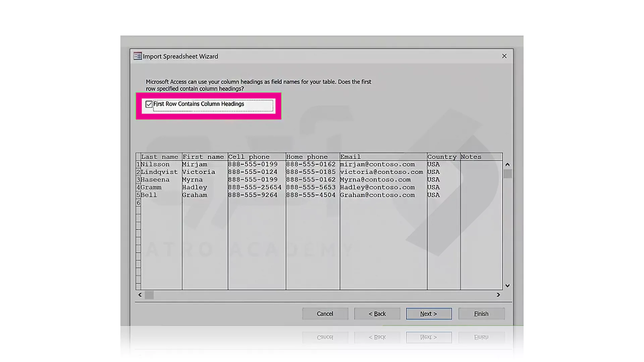Click home phone 888-555-0185
This screenshot has height=362, width=644.
(313, 172)
